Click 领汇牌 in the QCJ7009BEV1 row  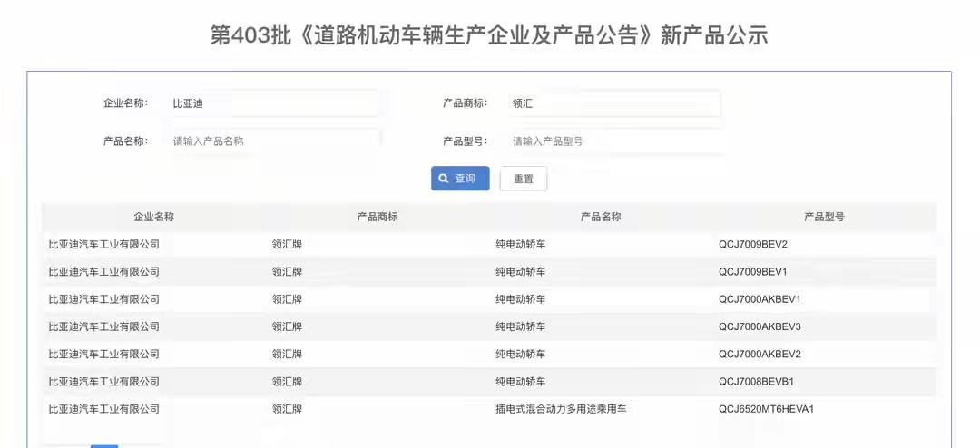287,272
